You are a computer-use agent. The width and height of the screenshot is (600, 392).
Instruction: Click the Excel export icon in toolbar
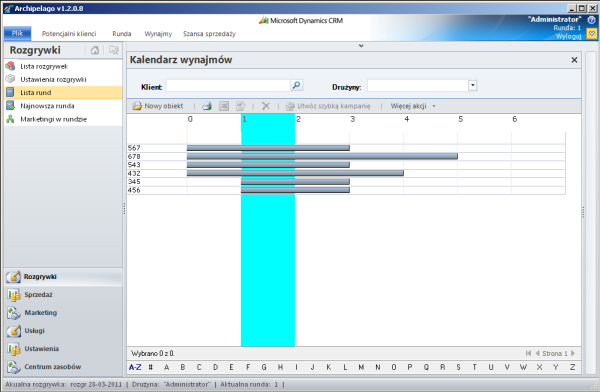tap(224, 106)
